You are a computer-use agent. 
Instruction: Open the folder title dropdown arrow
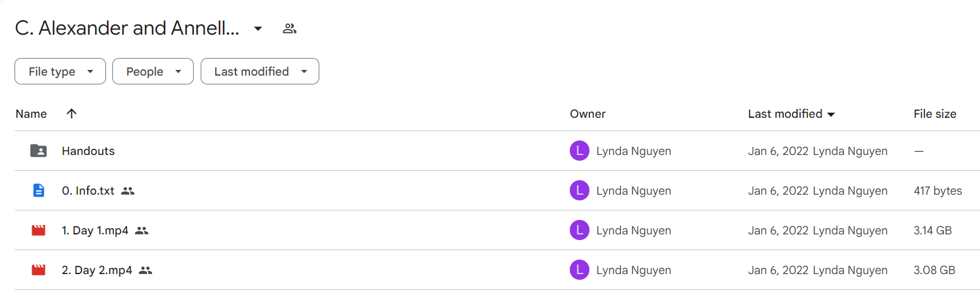[x=257, y=28]
